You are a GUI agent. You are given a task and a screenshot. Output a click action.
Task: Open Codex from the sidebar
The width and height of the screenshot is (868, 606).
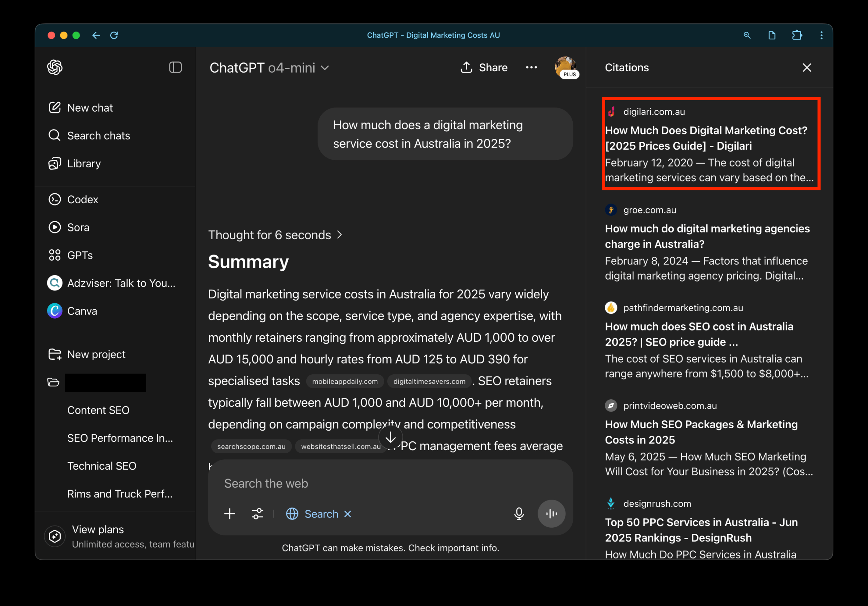73,200
